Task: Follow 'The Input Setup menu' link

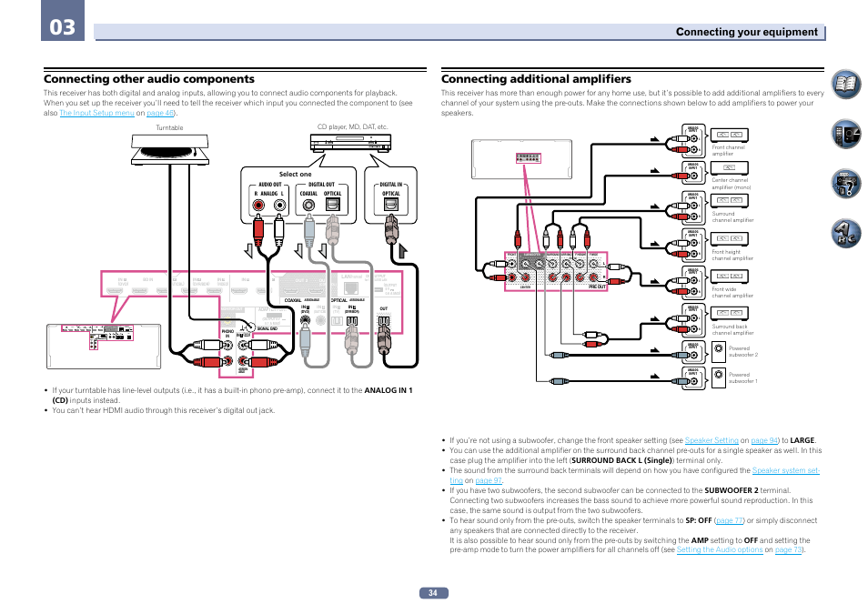Action: pyautogui.click(x=96, y=113)
